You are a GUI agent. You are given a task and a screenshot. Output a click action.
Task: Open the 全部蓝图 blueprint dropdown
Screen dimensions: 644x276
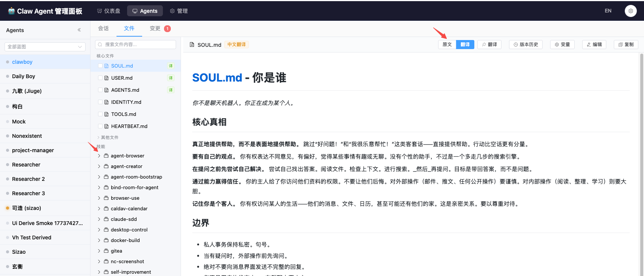45,47
